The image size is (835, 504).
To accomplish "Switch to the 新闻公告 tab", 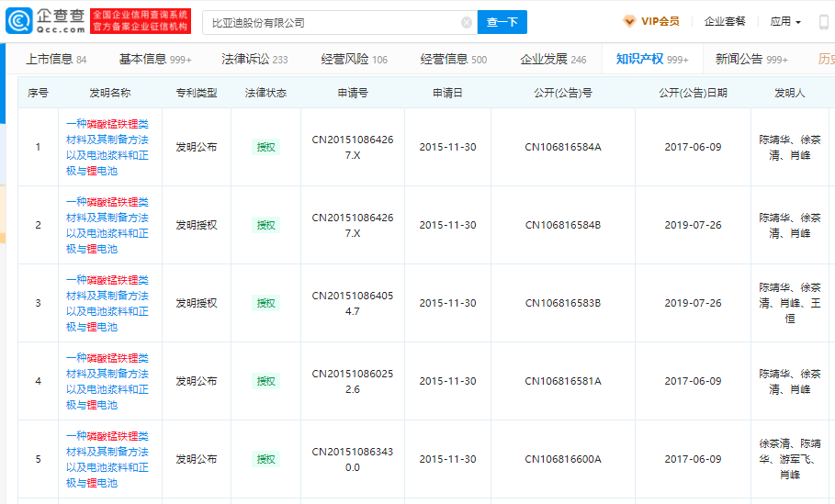I will (x=750, y=60).
